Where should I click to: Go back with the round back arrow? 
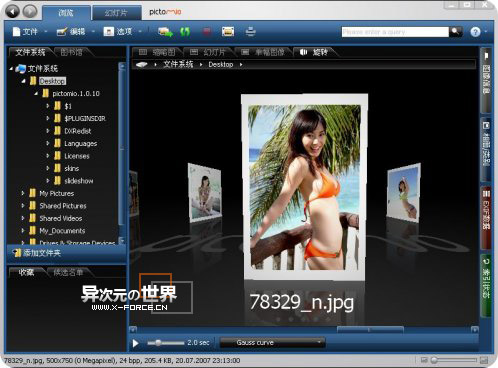[12, 12]
